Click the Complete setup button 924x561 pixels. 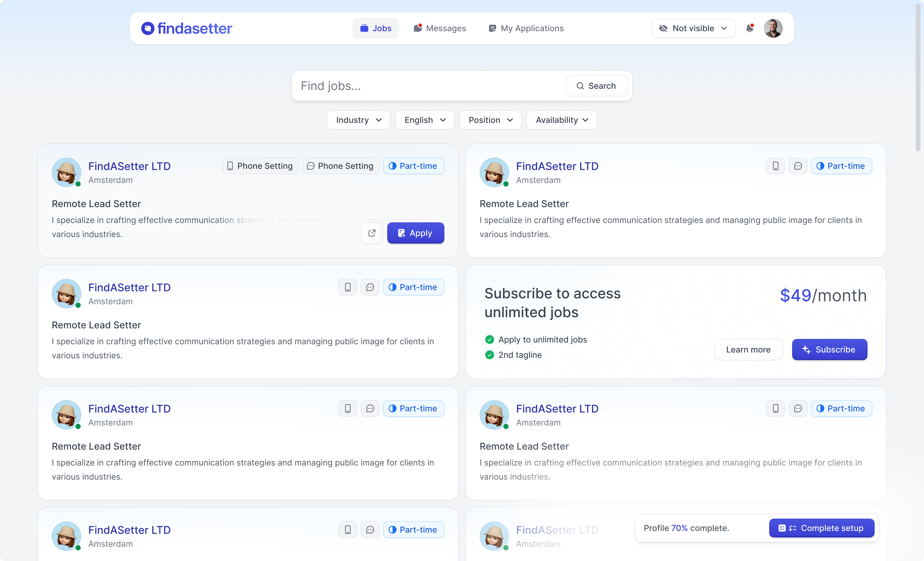821,528
